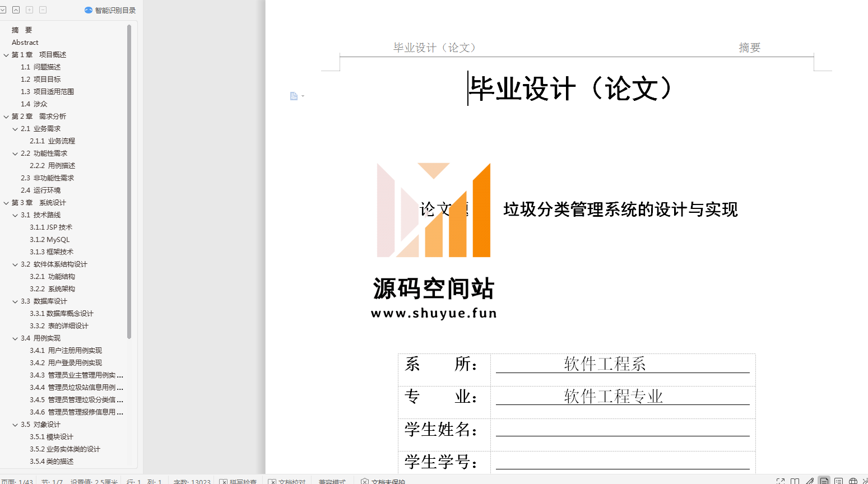Select 3.4.4 管理员垃圾站信息用例 entry
868x484 pixels.
click(x=76, y=388)
